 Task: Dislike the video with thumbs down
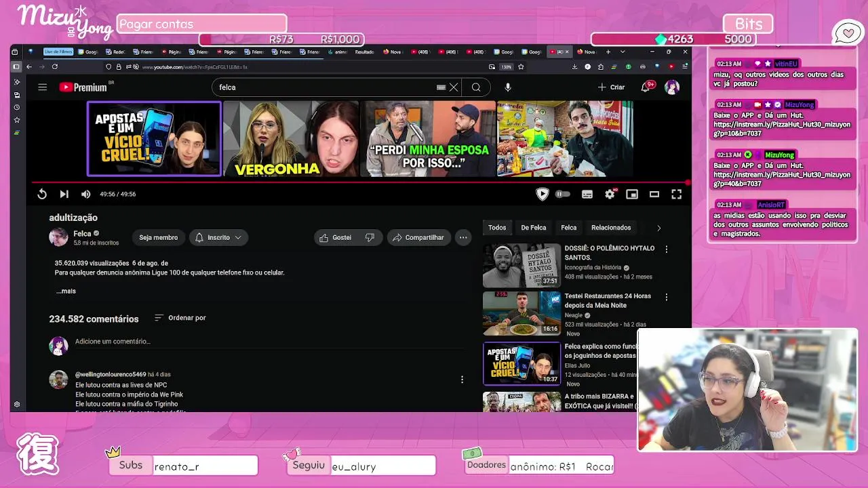(370, 237)
